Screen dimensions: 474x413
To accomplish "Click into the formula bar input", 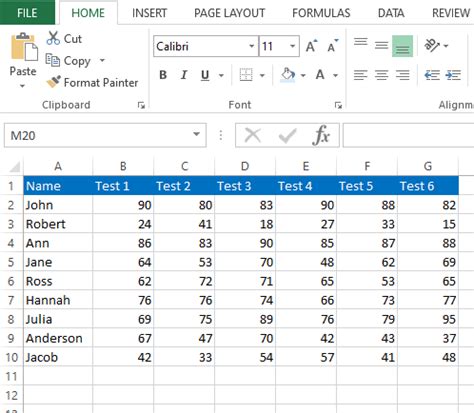I will point(408,135).
